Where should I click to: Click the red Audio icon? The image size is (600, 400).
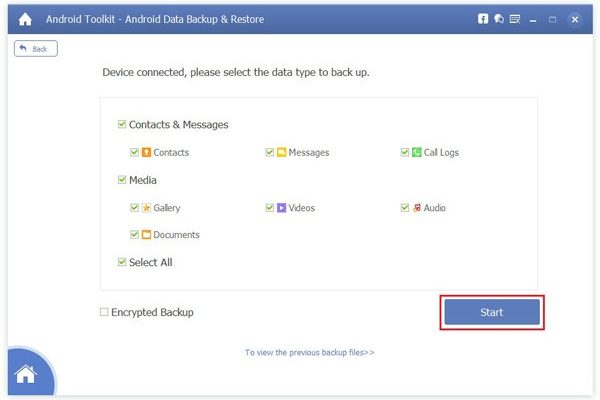(x=416, y=208)
